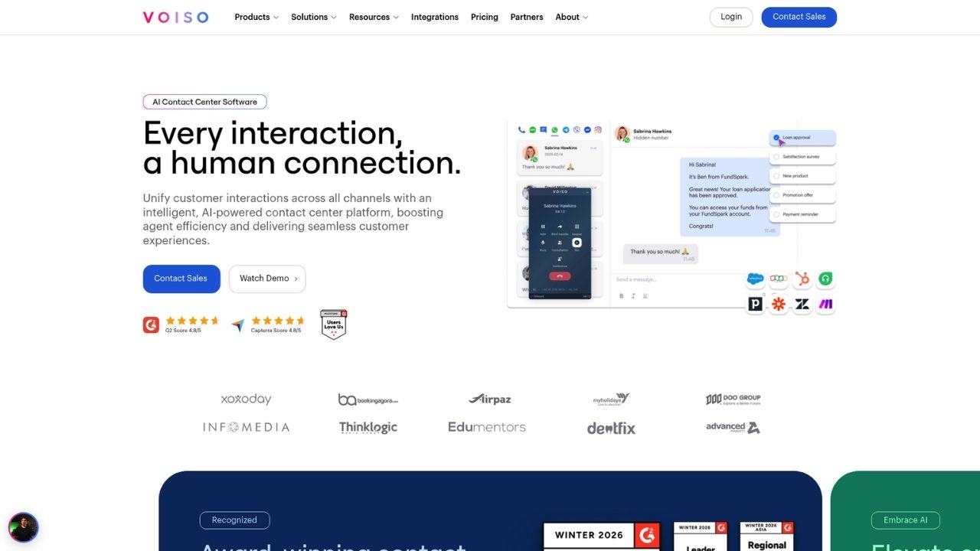The height and width of the screenshot is (551, 980).
Task: Click the green Freshdesk headset icon
Action: click(825, 279)
